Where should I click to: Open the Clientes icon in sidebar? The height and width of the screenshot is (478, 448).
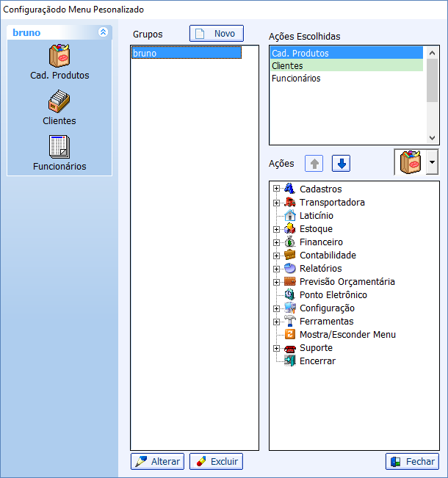(59, 102)
